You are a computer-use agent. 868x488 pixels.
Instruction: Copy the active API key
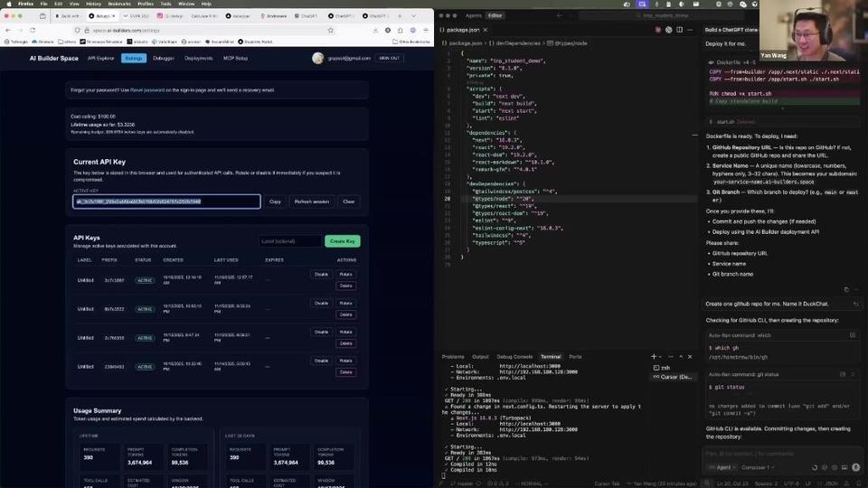[x=275, y=202]
